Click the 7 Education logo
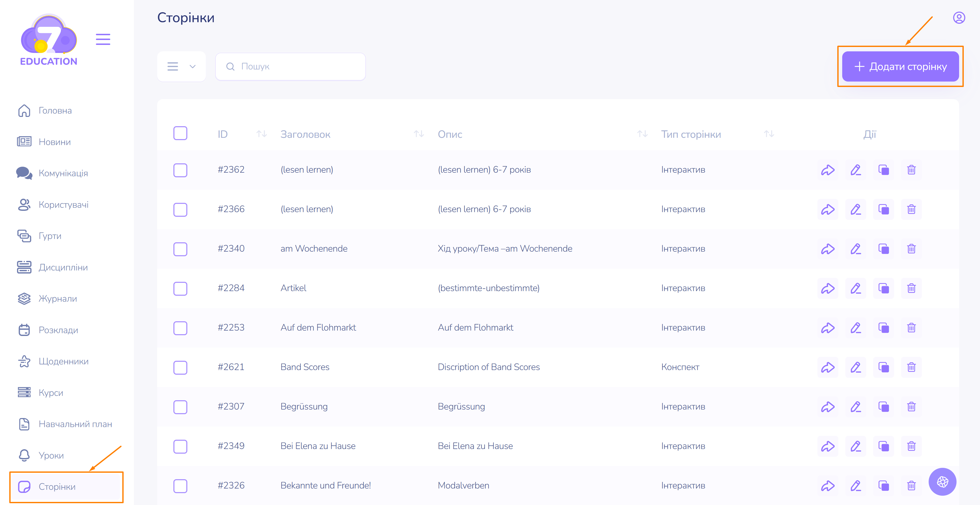980x505 pixels. point(49,40)
